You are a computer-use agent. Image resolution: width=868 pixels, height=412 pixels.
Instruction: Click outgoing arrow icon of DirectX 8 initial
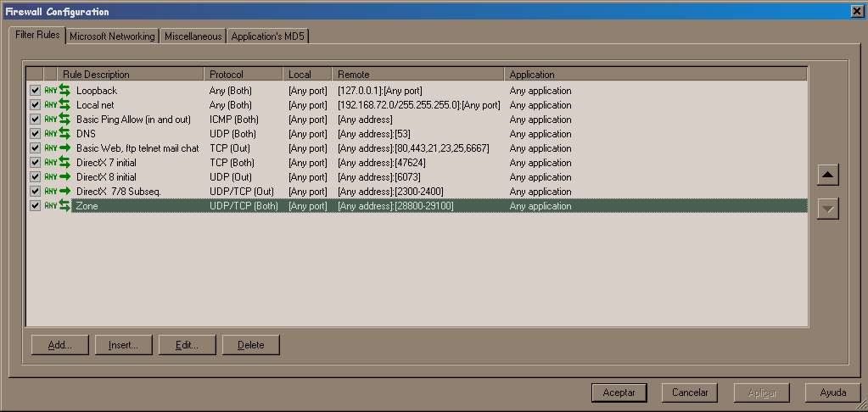pyautogui.click(x=64, y=176)
